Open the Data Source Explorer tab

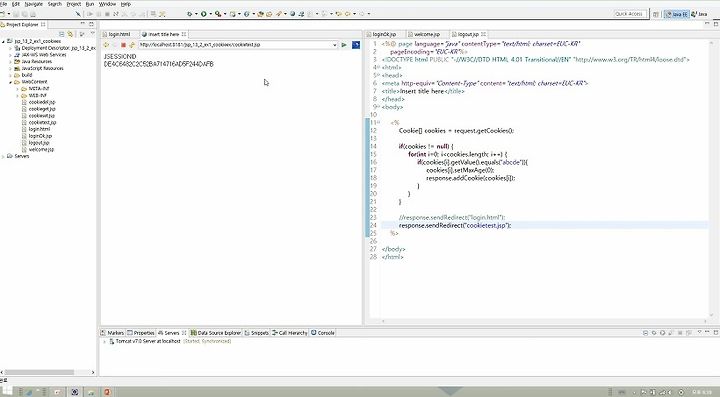pos(216,333)
